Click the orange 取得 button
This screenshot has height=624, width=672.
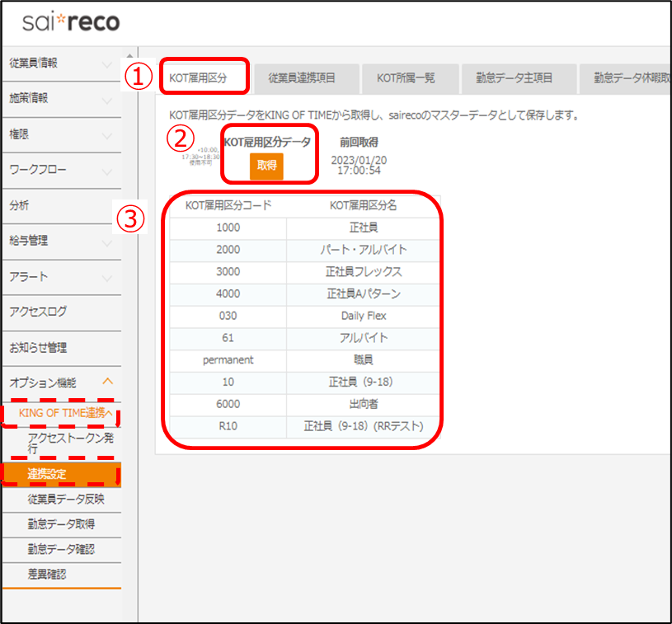[x=266, y=166]
